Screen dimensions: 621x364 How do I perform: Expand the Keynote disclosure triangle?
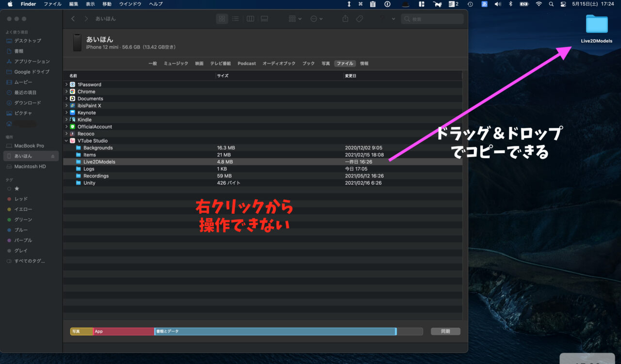tap(66, 112)
